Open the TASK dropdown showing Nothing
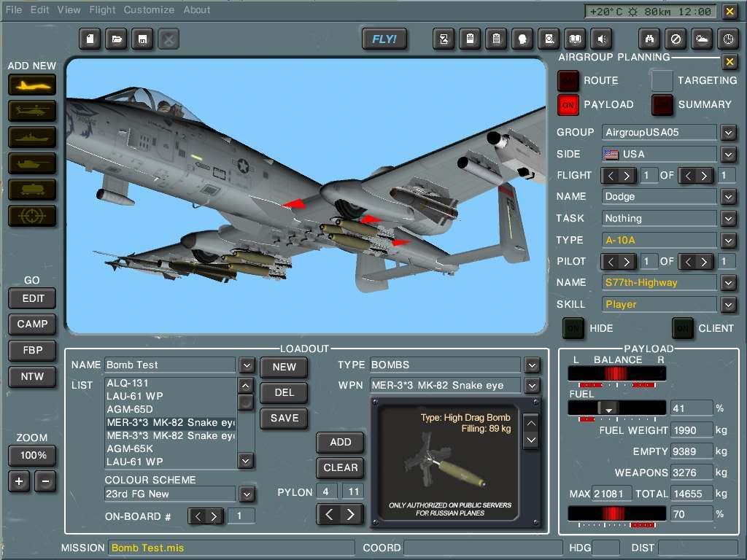 point(727,218)
